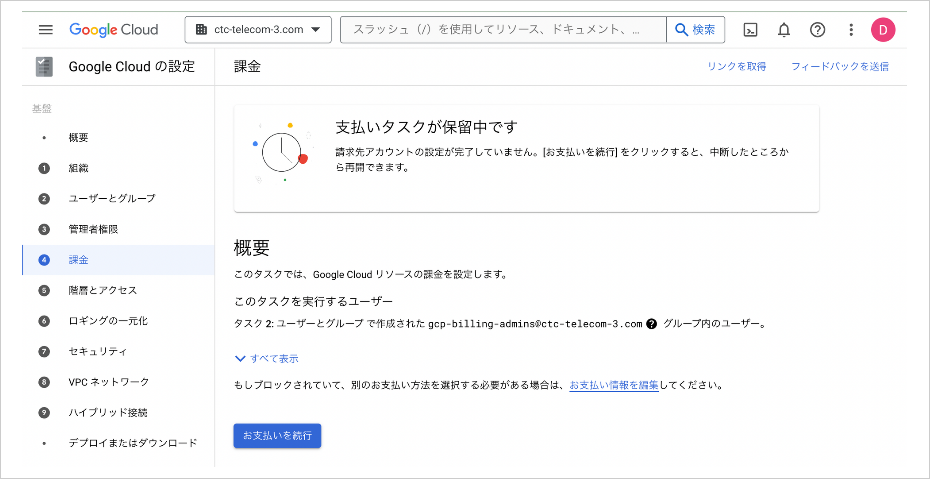Select 概要 in the sidebar
The height and width of the screenshot is (479, 930).
119,138
